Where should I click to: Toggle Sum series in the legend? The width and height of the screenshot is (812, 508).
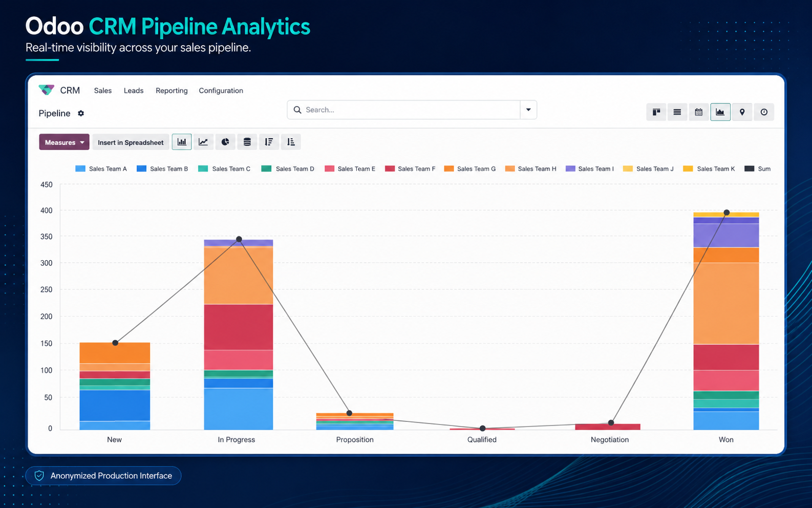click(x=758, y=168)
